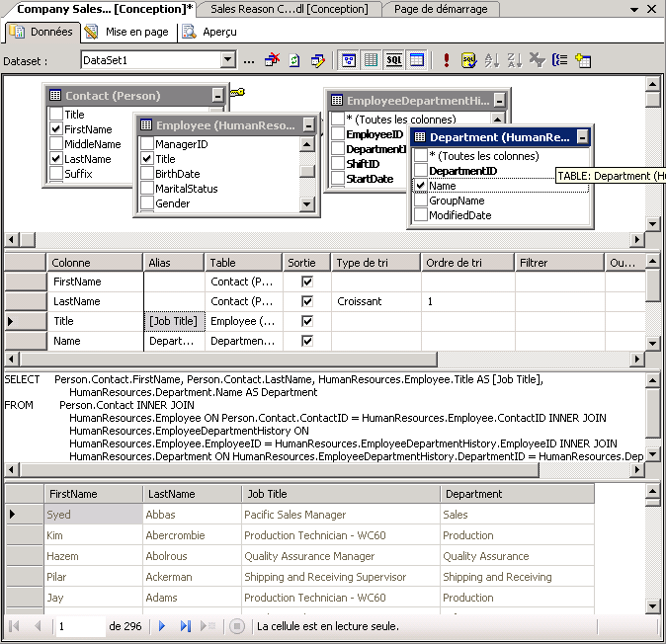Refresh dataset fields icon
Image resolution: width=666 pixels, height=644 pixels.
click(294, 60)
